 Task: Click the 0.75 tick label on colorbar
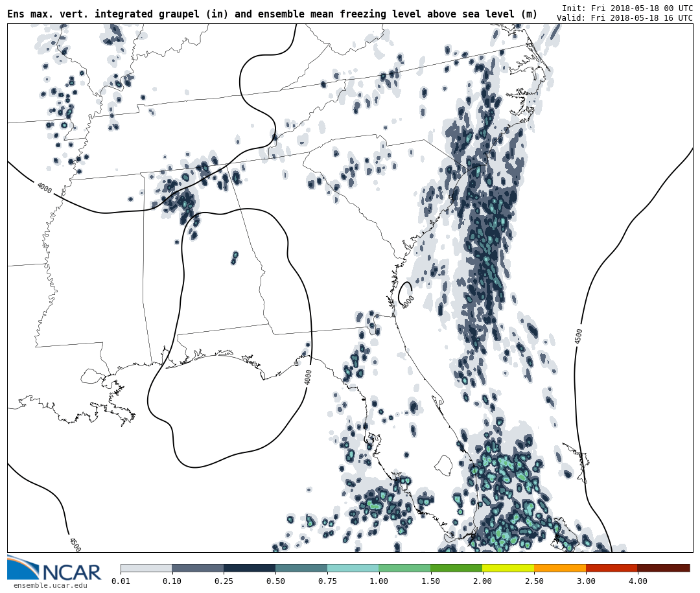pos(327,581)
